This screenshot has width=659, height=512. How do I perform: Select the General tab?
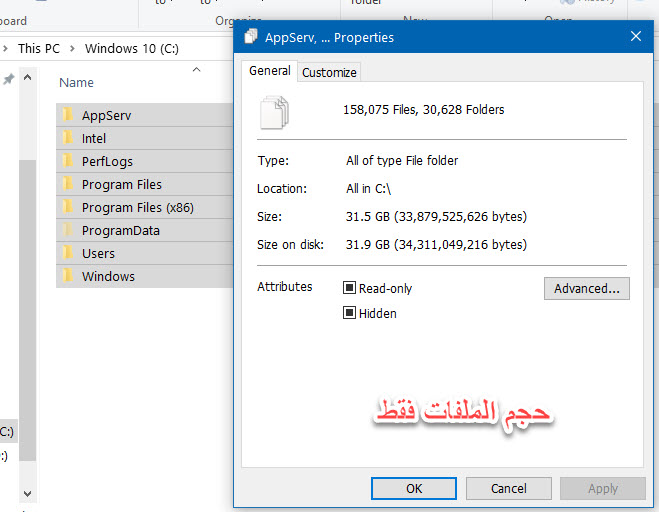tap(269, 71)
